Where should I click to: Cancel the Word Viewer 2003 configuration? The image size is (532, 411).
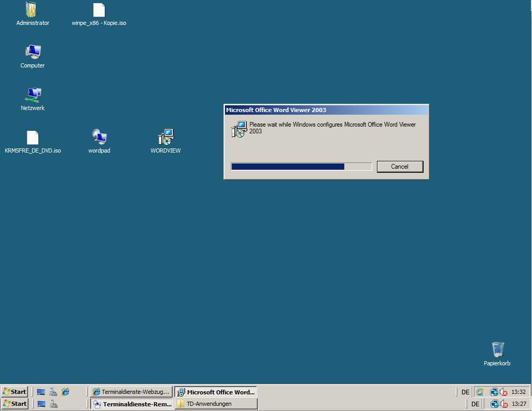[400, 167]
